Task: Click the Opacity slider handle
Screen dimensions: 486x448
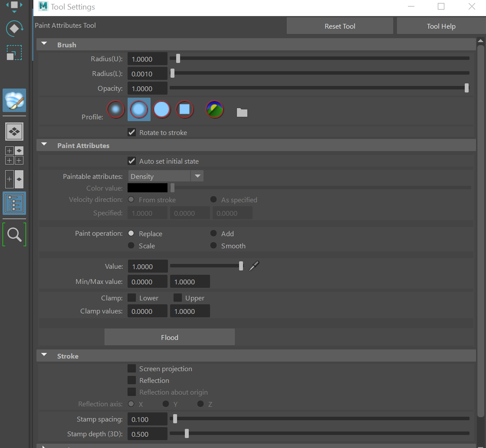Action: pos(466,88)
